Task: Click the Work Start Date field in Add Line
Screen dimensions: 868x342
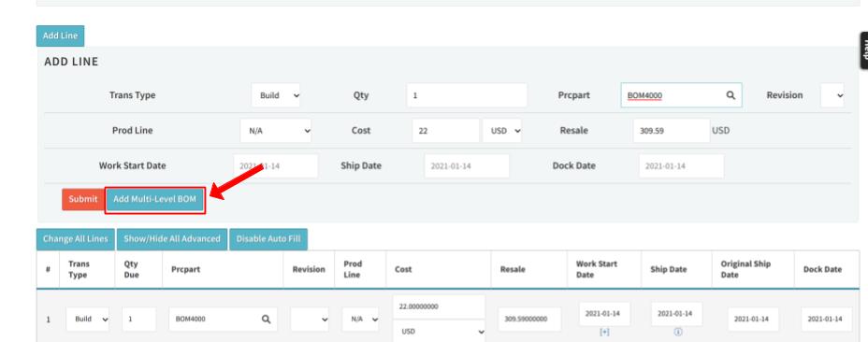Action: pyautogui.click(x=276, y=166)
